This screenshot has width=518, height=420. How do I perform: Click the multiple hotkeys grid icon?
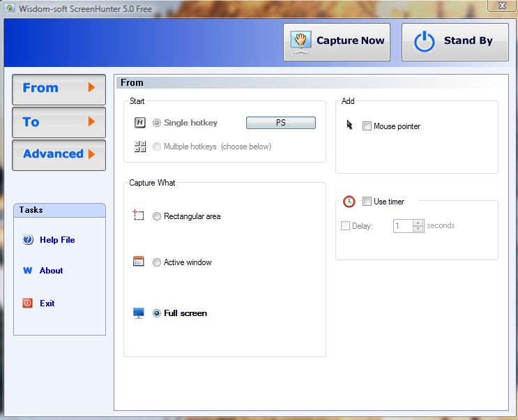[x=140, y=147]
